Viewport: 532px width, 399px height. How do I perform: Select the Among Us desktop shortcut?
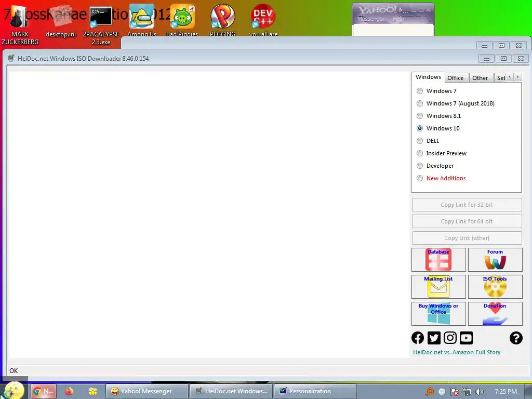pos(142,20)
